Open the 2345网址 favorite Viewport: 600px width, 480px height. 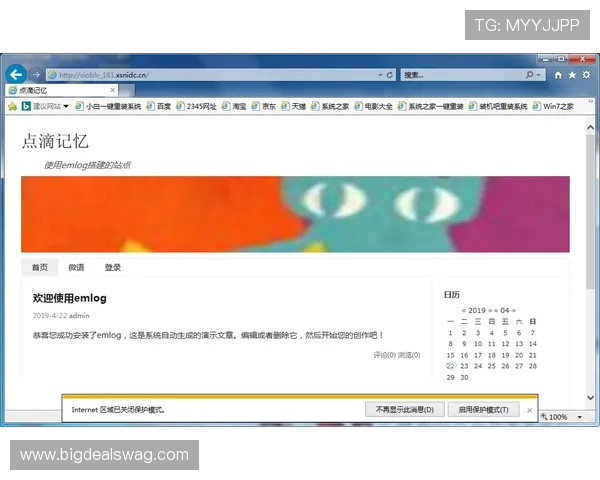[196, 106]
